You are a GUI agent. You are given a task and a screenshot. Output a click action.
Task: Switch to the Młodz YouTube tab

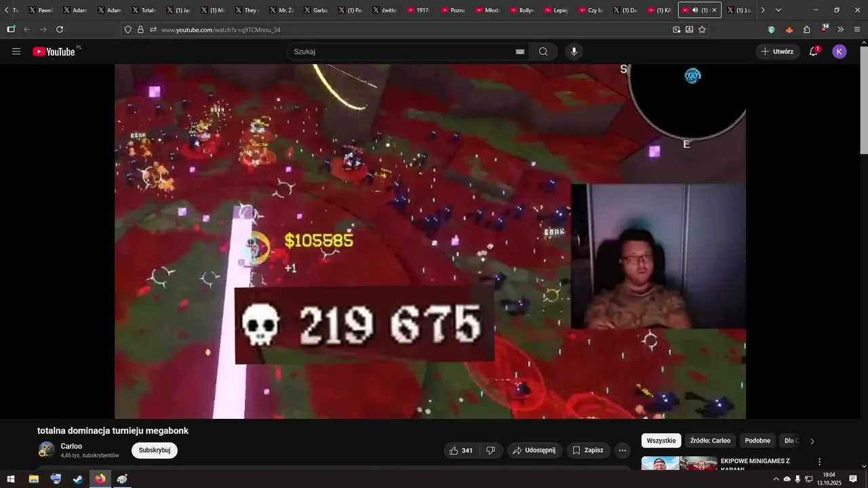[488, 10]
